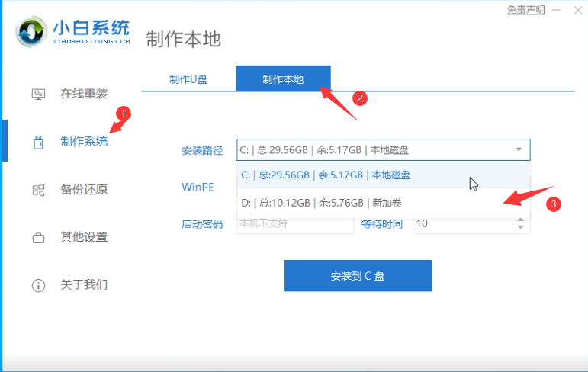
Task: Click the 其他设置 briefcase icon
Action: coord(38,237)
